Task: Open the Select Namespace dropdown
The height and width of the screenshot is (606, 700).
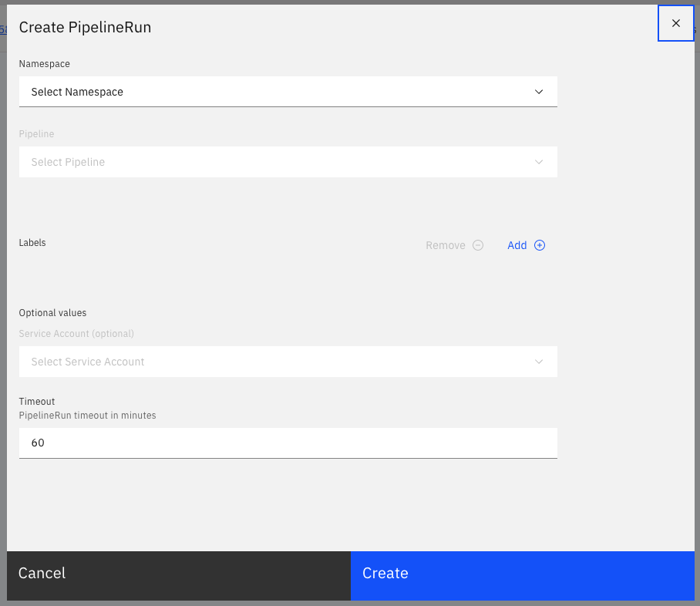Action: 288,92
